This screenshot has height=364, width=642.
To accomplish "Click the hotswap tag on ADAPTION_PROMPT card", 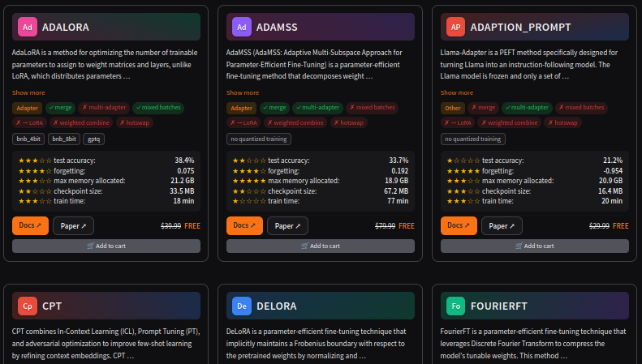I will point(562,122).
